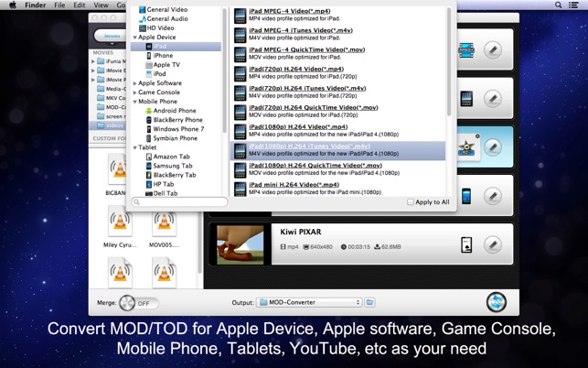The height and width of the screenshot is (368, 588).
Task: Select HP Tab in tablet list
Action: [164, 184]
